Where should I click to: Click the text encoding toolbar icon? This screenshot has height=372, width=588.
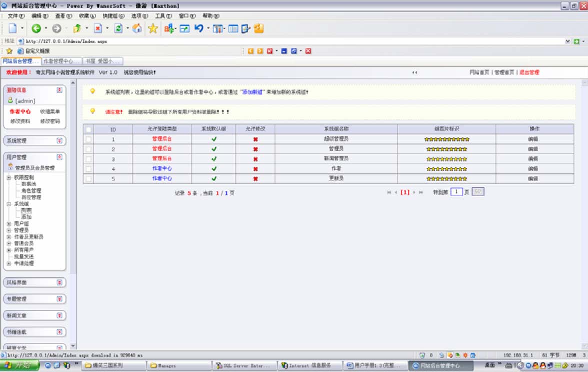[169, 28]
